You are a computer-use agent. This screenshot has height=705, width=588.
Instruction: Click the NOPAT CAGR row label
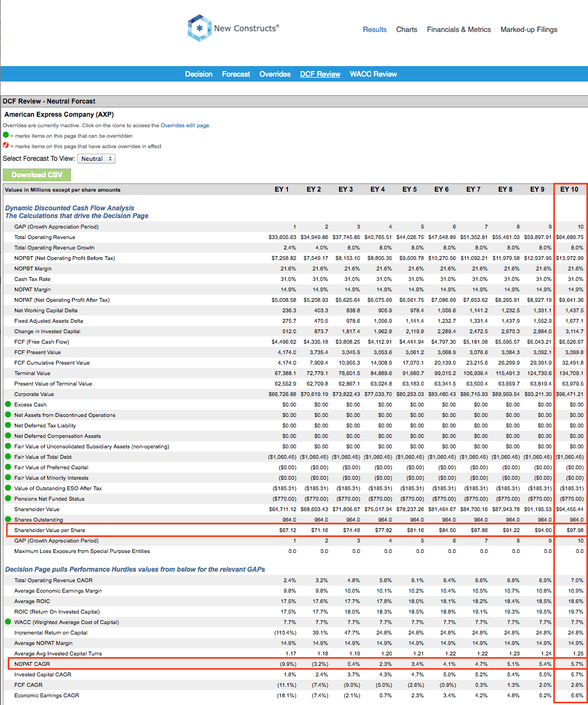coord(32,664)
